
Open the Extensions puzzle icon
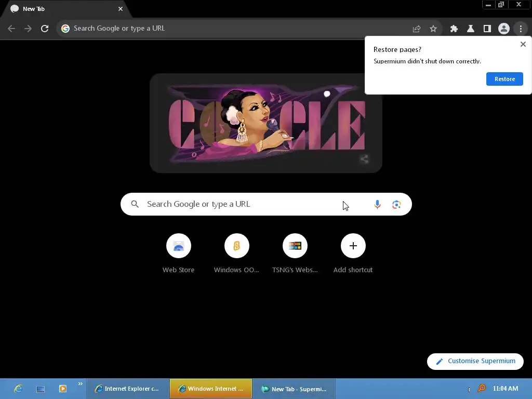tap(454, 29)
